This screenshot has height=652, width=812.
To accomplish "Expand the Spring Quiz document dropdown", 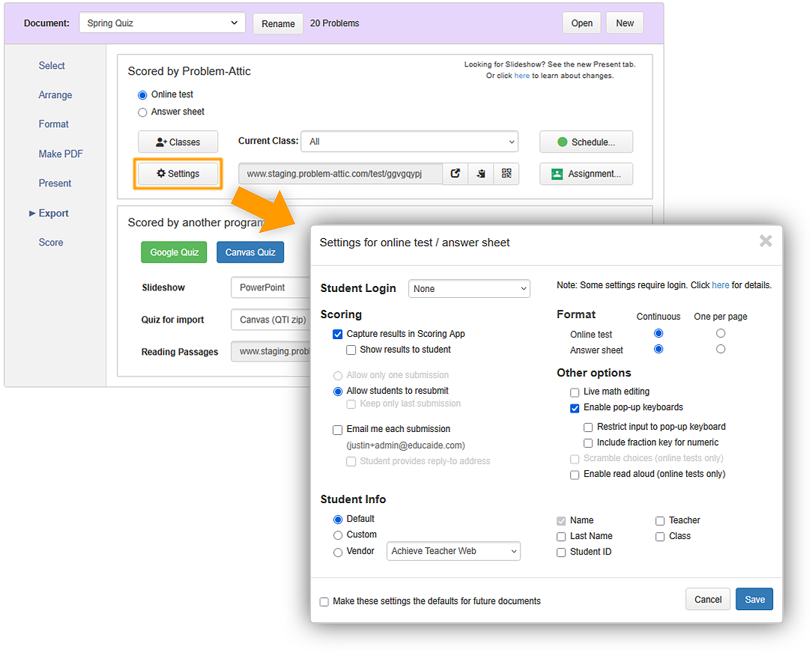I will click(x=162, y=23).
